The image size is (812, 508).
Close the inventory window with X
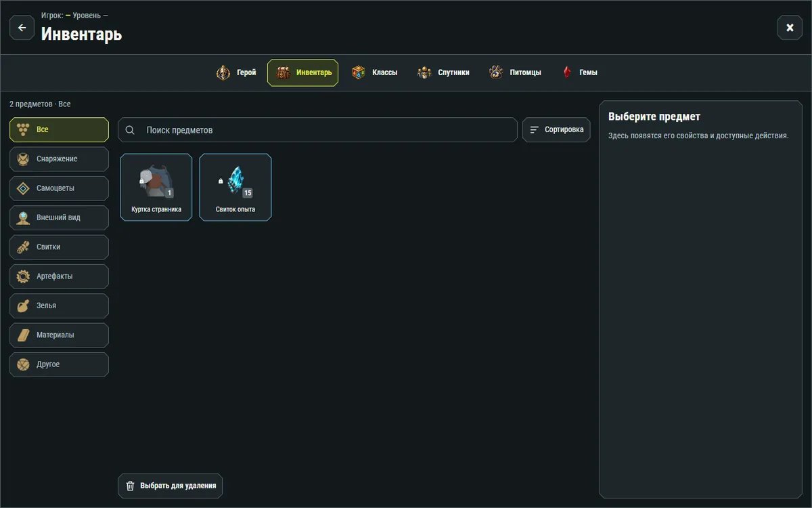point(790,28)
